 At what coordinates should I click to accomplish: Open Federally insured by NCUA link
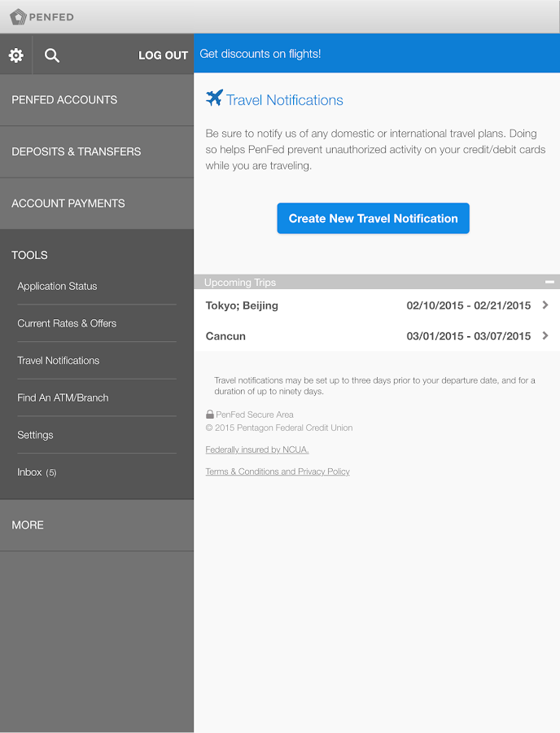(257, 450)
